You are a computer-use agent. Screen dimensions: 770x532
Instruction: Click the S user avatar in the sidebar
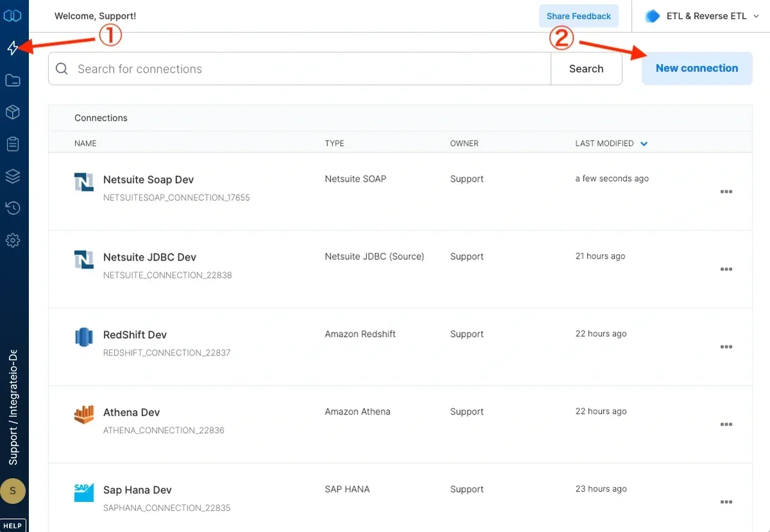(x=13, y=490)
